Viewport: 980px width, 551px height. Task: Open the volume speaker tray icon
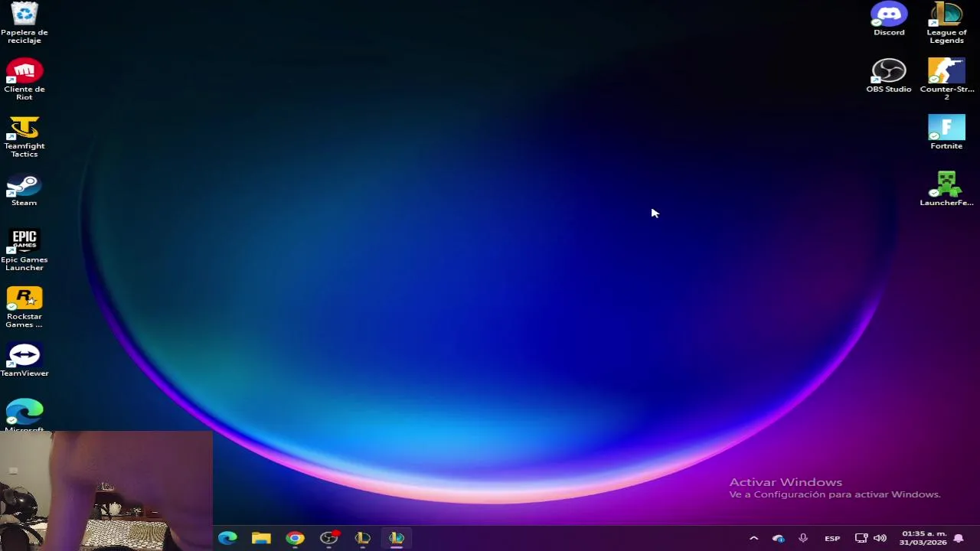pos(880,538)
